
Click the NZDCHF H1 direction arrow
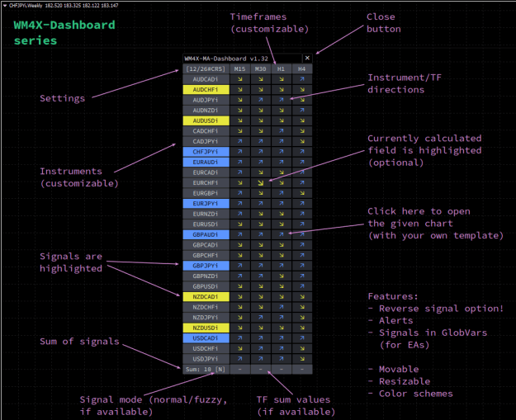click(x=282, y=307)
